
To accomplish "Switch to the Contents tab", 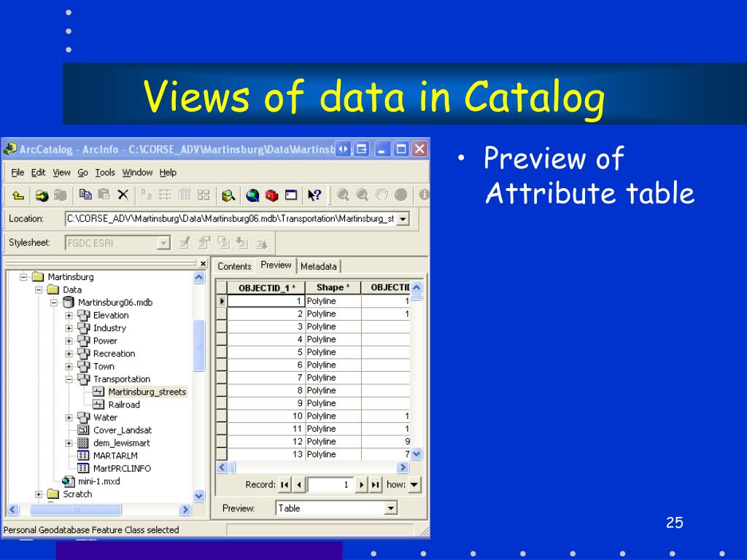I will pos(234,267).
